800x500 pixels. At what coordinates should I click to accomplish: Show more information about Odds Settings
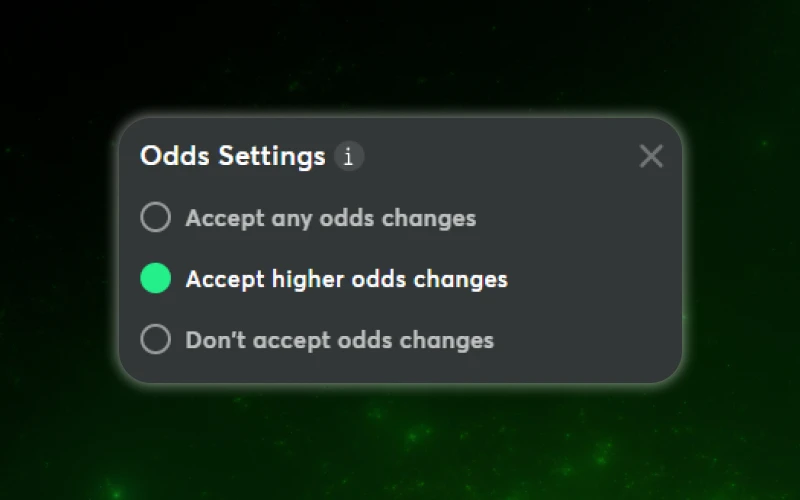[349, 156]
